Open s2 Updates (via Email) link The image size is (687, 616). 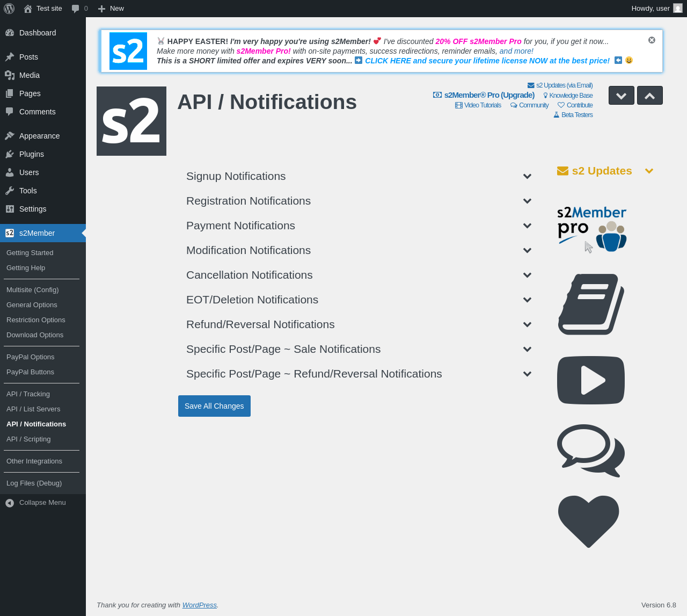point(560,85)
